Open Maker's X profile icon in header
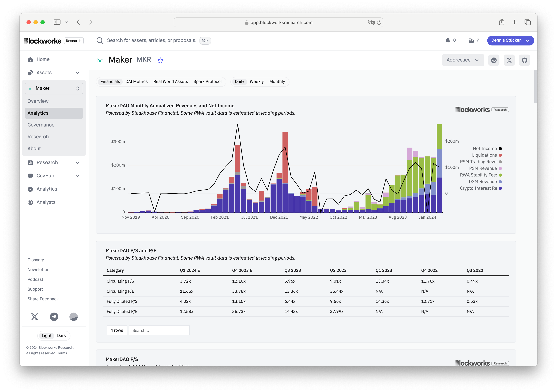The image size is (557, 392). point(509,60)
